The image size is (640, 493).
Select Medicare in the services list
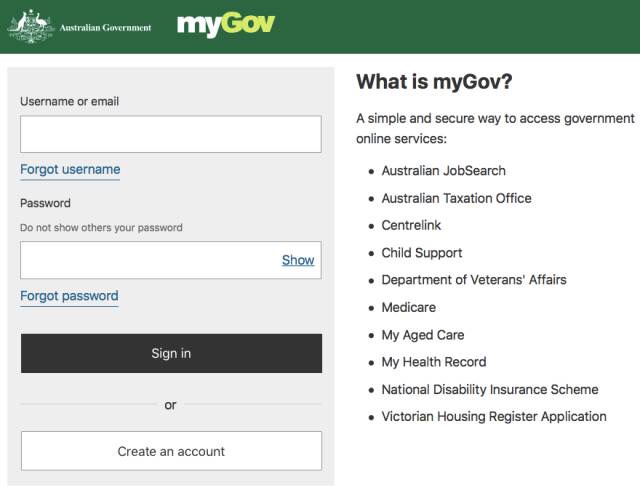point(409,307)
